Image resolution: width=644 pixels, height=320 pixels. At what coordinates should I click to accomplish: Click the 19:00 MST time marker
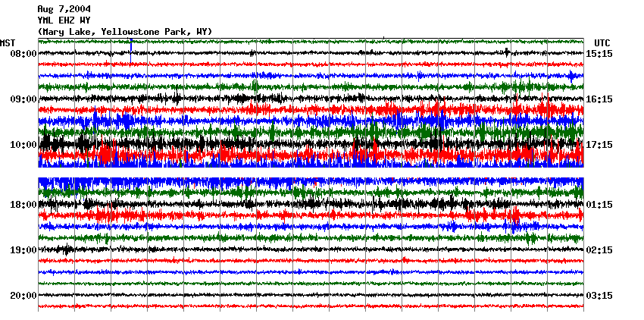pyautogui.click(x=23, y=250)
